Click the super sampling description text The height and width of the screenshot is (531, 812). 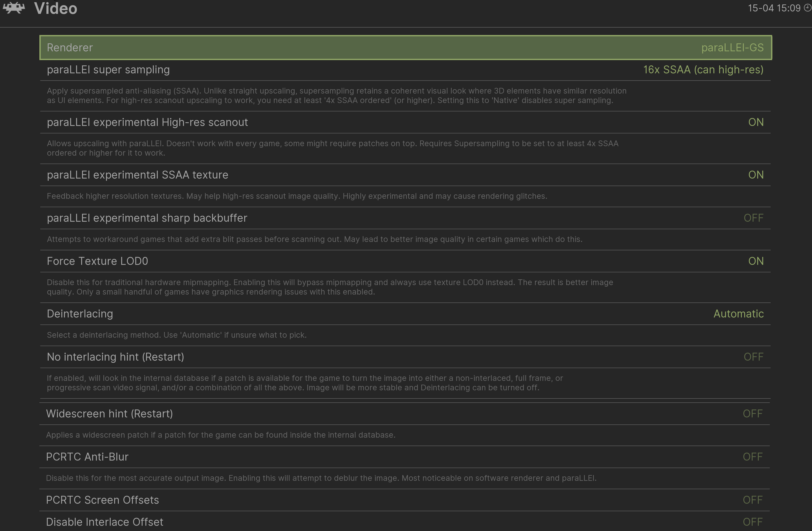(x=336, y=96)
